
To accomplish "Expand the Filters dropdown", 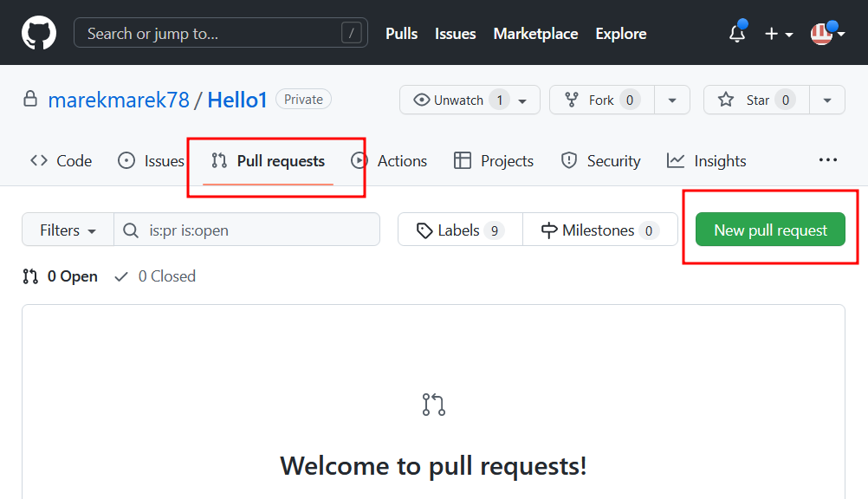I will point(68,230).
